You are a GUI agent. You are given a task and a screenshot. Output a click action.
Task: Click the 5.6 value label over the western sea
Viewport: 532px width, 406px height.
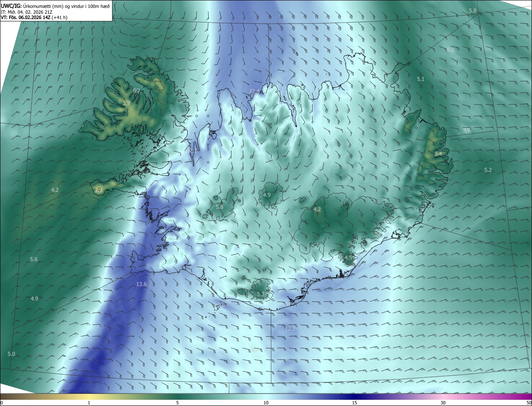point(34,259)
